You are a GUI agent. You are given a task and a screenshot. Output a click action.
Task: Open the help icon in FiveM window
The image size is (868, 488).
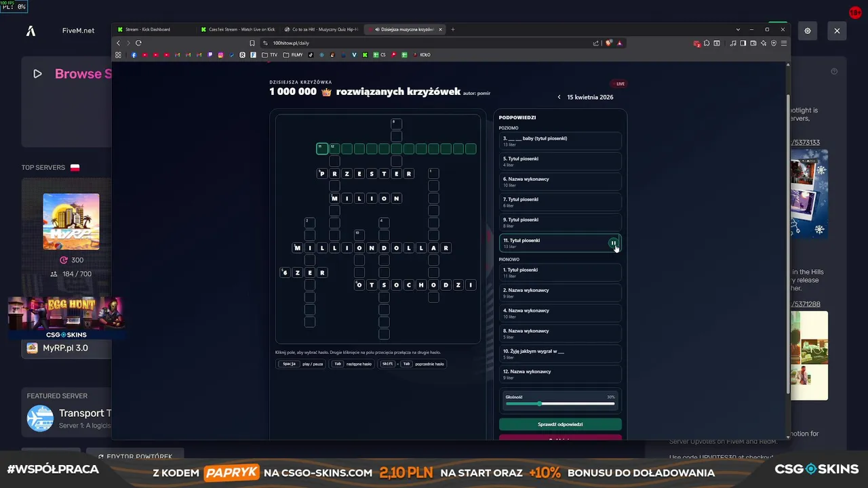pos(834,71)
